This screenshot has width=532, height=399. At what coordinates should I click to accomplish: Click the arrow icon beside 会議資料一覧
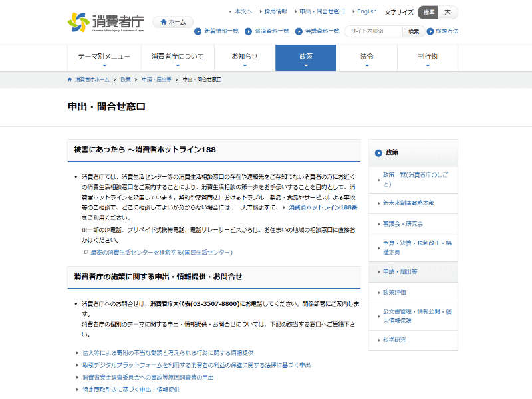coord(299,31)
